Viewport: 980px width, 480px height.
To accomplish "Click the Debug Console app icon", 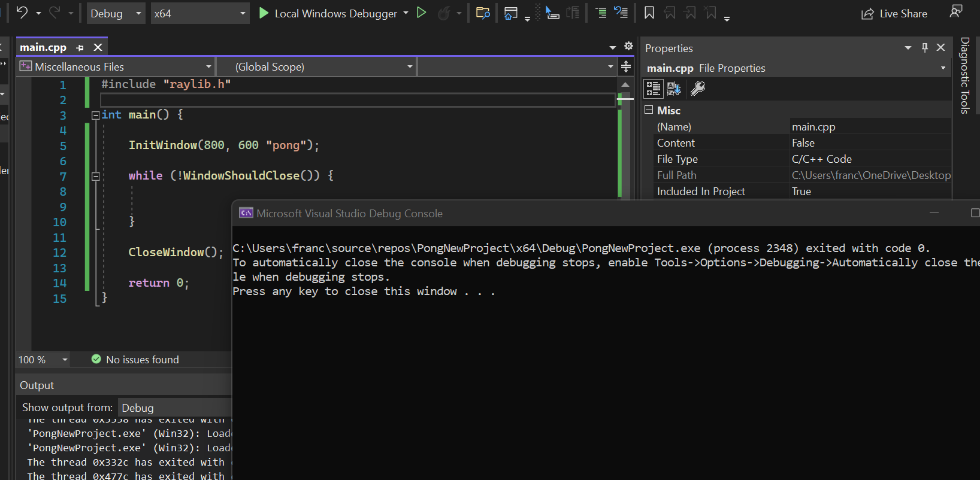I will (246, 213).
